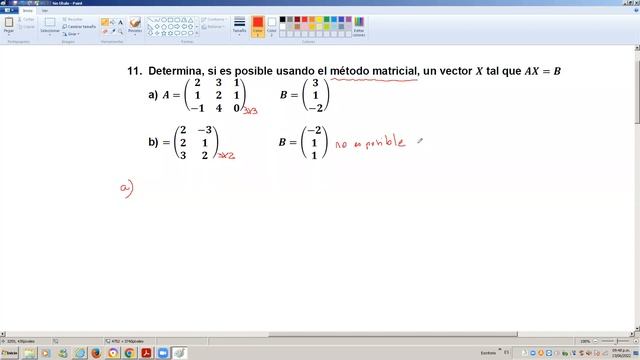Expand the Seleccionar options arrow
The image size is (640, 360).
point(50,35)
